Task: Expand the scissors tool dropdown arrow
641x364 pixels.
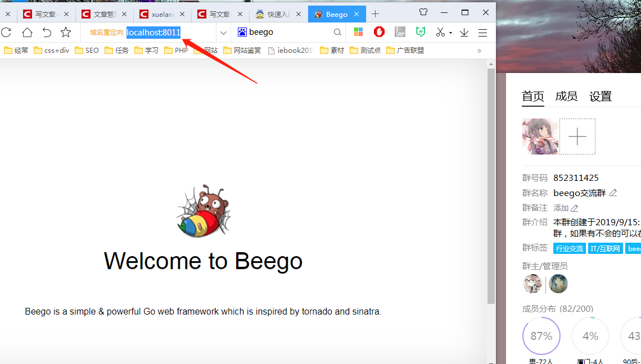Action: pos(450,33)
